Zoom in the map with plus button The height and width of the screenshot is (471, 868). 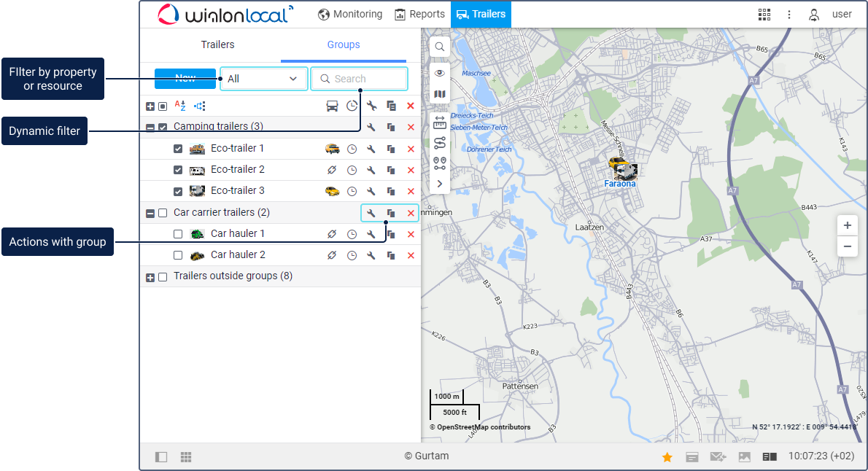click(847, 225)
